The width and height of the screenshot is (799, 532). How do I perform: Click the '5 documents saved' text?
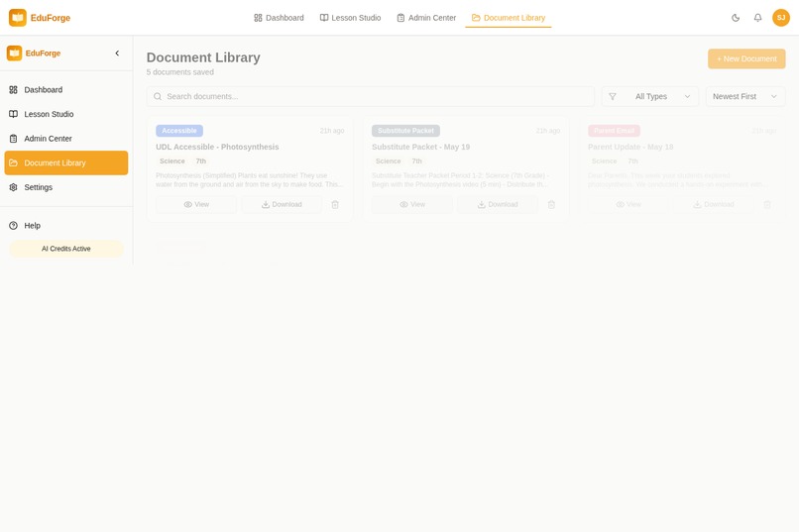[x=179, y=72]
